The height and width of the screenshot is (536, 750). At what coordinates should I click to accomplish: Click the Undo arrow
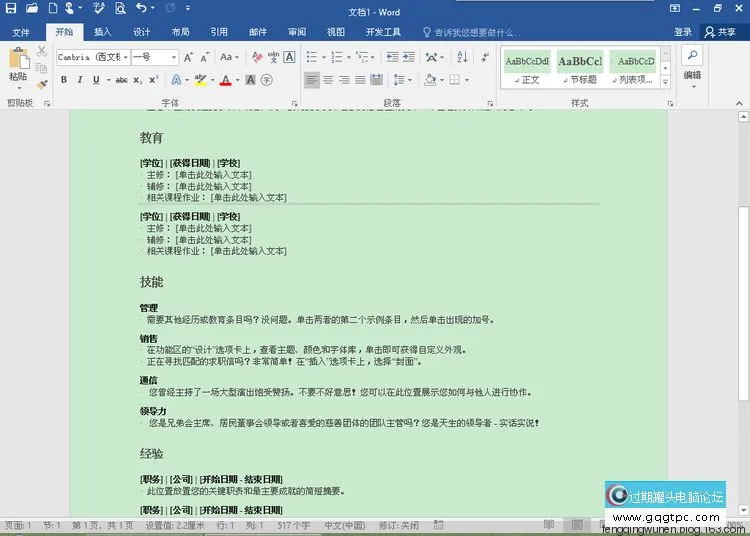coord(140,9)
